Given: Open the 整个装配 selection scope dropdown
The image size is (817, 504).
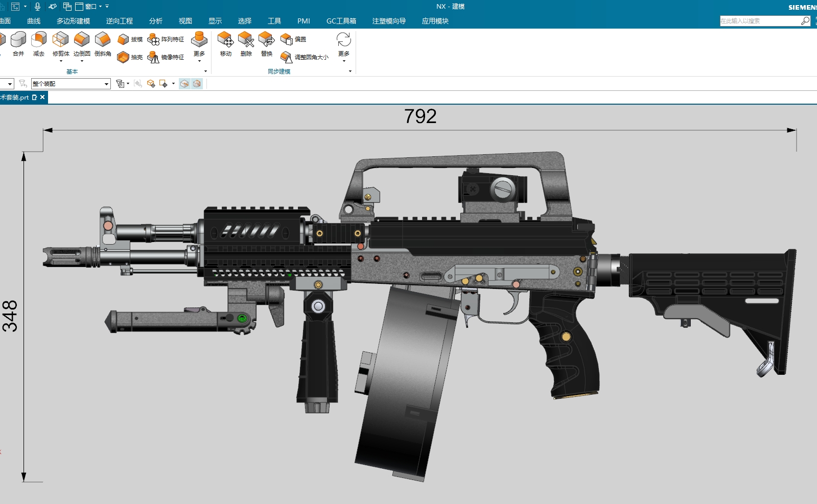Looking at the screenshot, I should (x=71, y=84).
